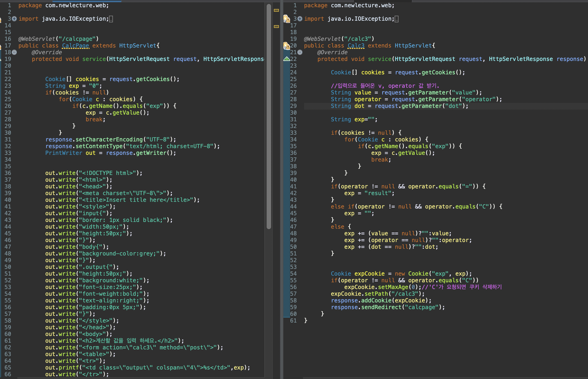Click the underlined Calc3 class name
The image size is (588, 379).
coord(356,46)
